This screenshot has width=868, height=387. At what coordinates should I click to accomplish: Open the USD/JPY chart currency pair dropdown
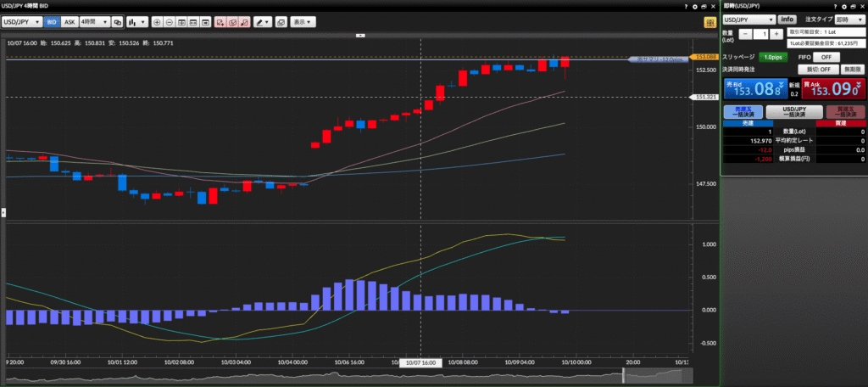tap(21, 21)
